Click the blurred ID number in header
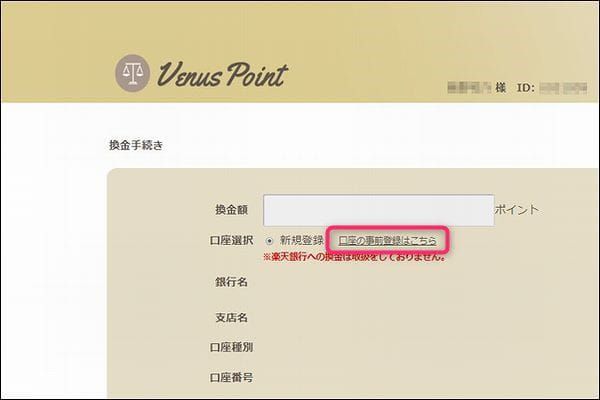The height and width of the screenshot is (400, 600). (x=563, y=88)
